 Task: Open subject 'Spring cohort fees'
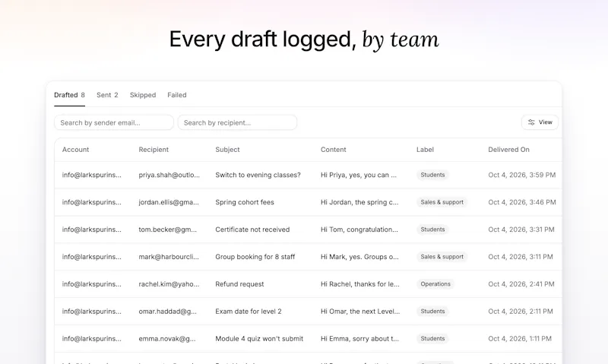(x=245, y=202)
